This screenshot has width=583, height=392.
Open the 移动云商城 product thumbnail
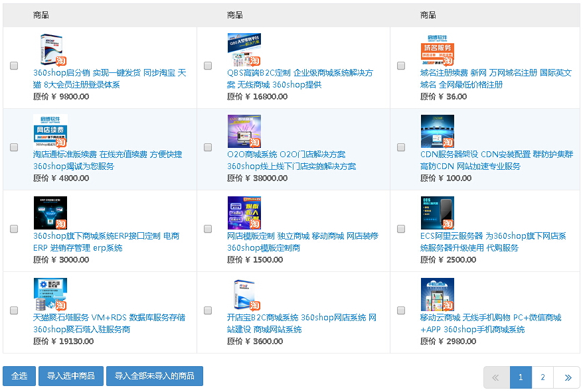[x=437, y=294]
